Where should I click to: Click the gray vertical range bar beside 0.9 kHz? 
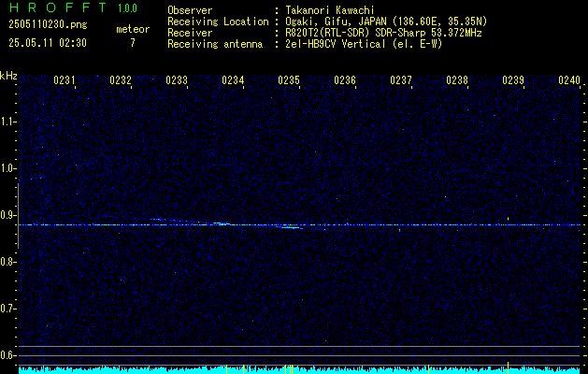tap(18, 216)
